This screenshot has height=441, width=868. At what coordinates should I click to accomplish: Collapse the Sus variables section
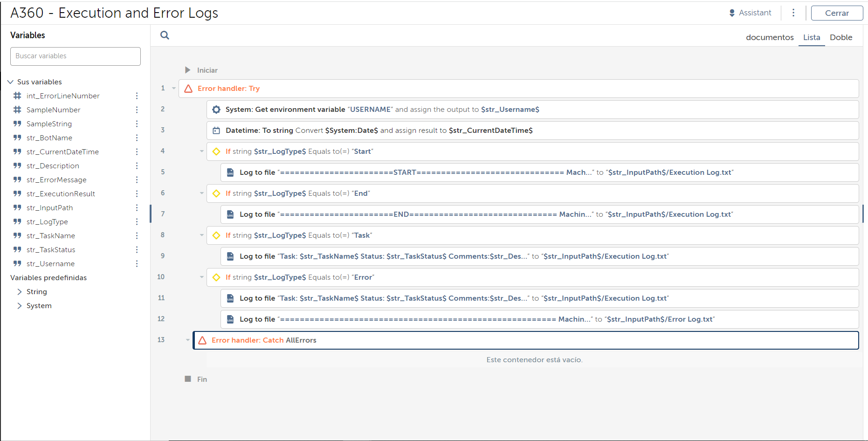10,82
